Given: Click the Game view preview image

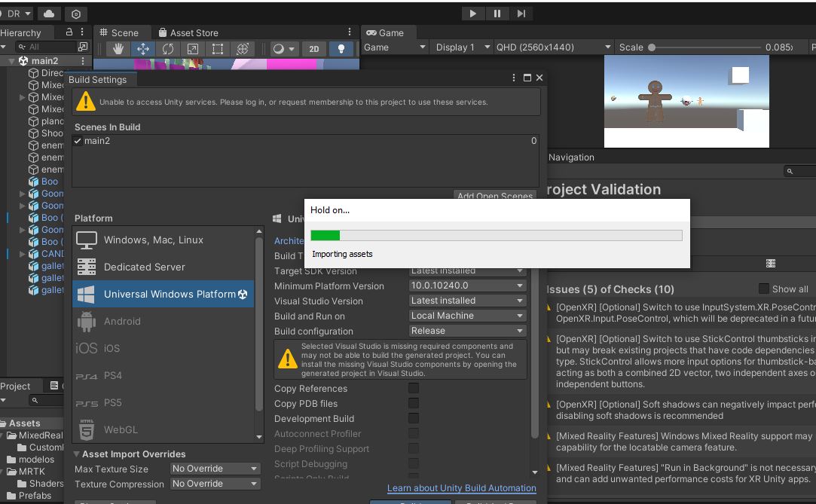Looking at the screenshot, I should tap(686, 102).
